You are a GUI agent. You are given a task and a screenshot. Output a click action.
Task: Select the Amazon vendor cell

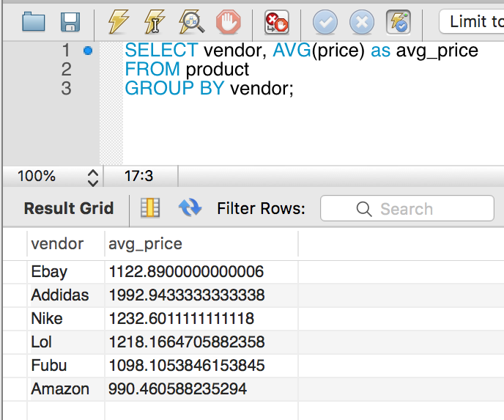pyautogui.click(x=66, y=389)
